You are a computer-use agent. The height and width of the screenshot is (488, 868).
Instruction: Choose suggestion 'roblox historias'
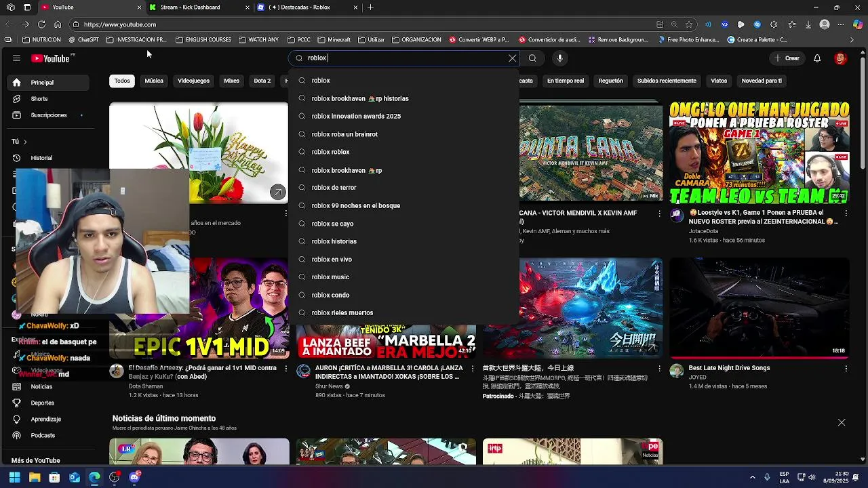click(x=403, y=241)
